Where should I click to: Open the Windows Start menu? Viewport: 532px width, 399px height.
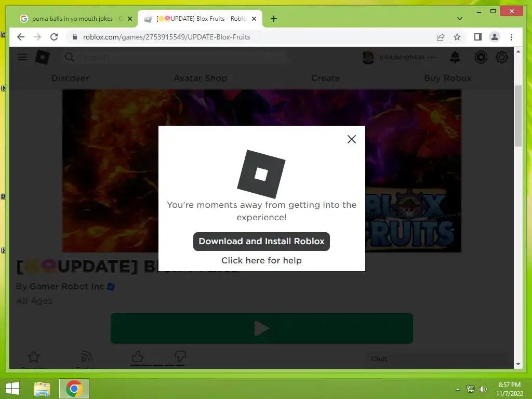12,389
